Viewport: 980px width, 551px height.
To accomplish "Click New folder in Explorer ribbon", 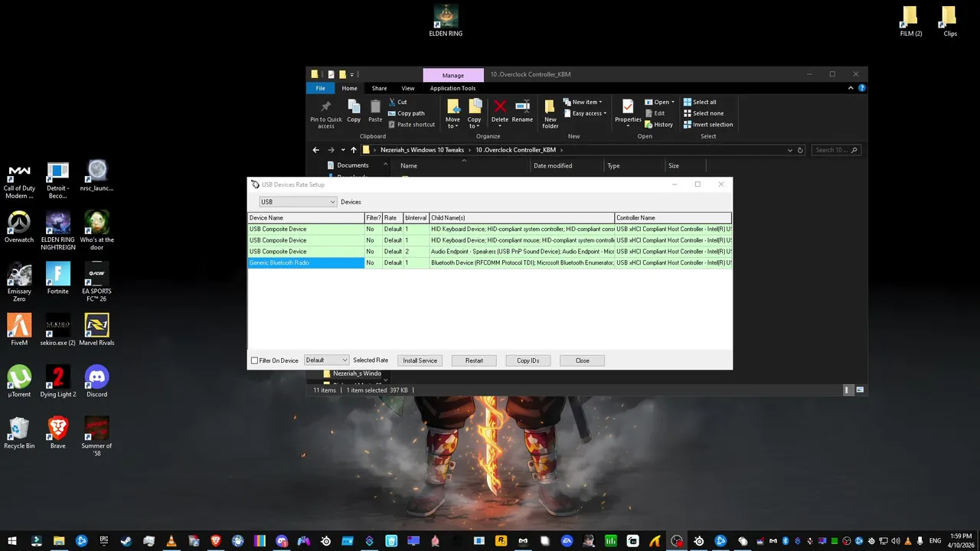I will [x=550, y=113].
